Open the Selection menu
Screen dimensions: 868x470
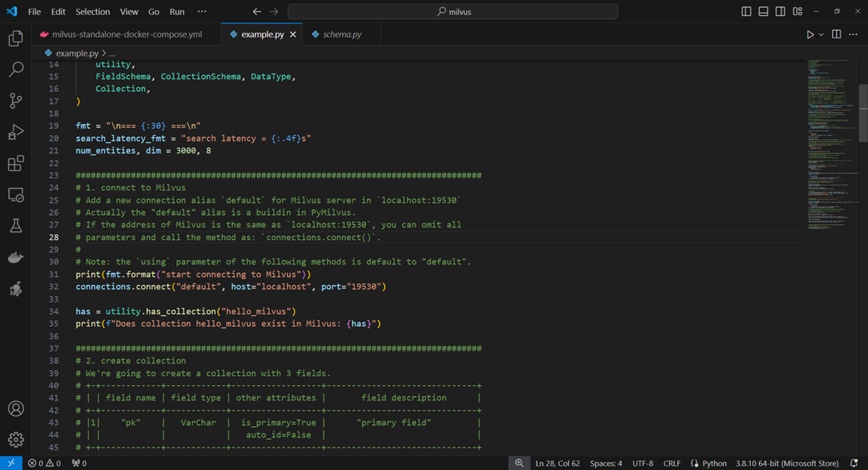tap(92, 11)
